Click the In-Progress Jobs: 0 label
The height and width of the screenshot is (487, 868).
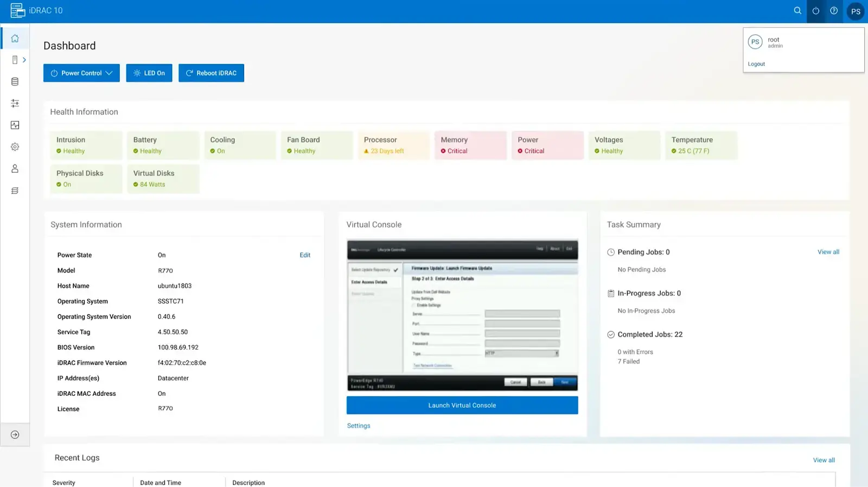coord(649,293)
